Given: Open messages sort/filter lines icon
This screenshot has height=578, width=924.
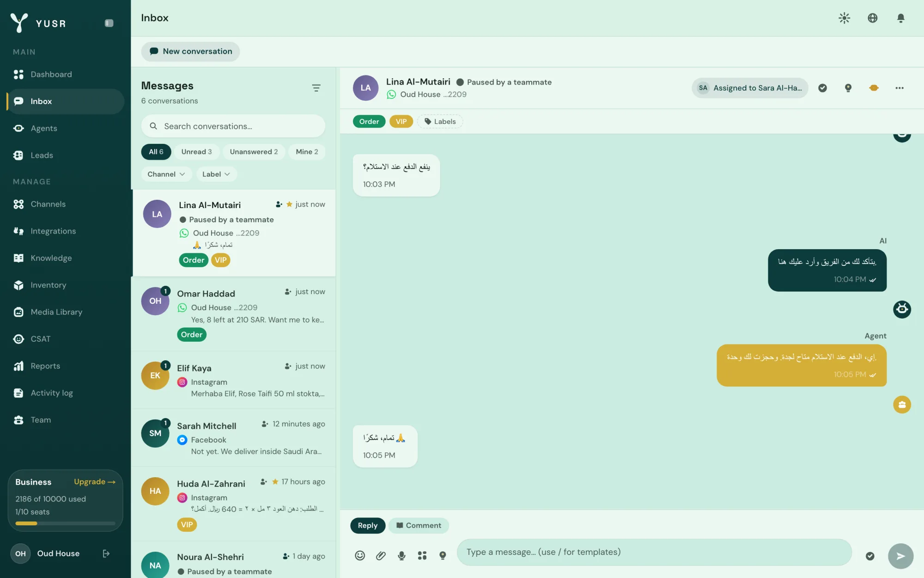Looking at the screenshot, I should (316, 88).
